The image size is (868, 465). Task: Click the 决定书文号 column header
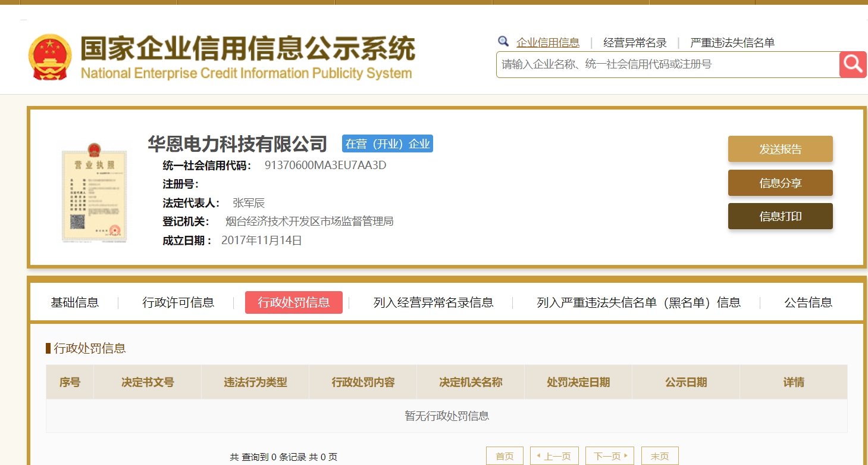pyautogui.click(x=148, y=382)
